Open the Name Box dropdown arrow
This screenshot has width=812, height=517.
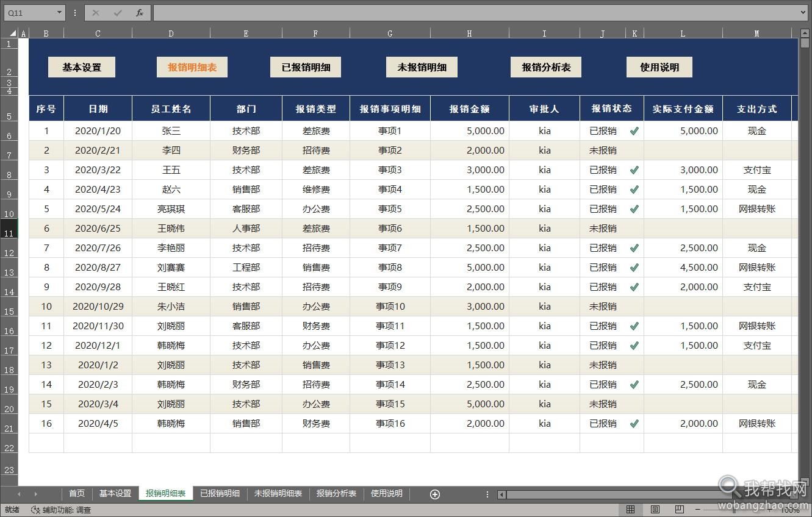[x=59, y=12]
